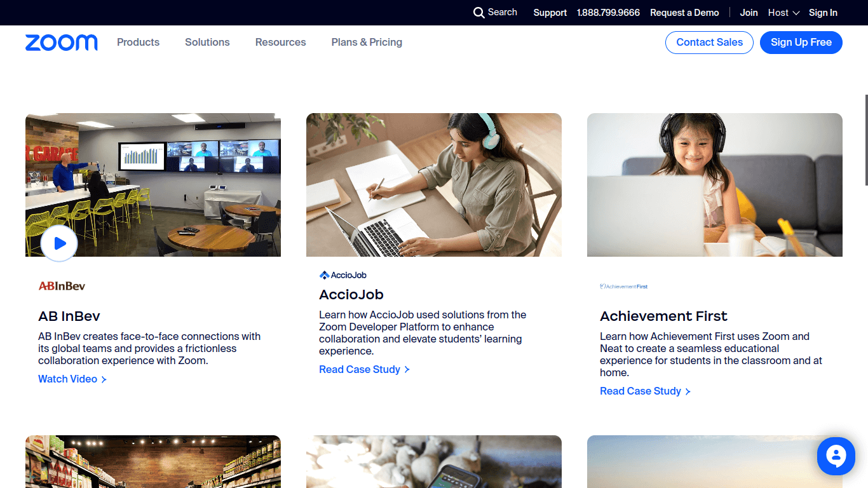Click the sheep and phone thumbnail
Image resolution: width=868 pixels, height=488 pixels.
click(x=434, y=462)
